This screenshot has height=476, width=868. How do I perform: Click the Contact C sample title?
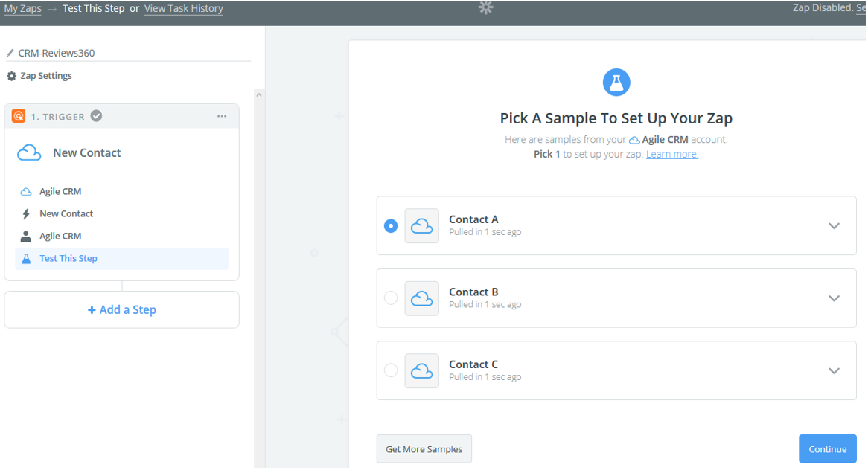point(473,364)
